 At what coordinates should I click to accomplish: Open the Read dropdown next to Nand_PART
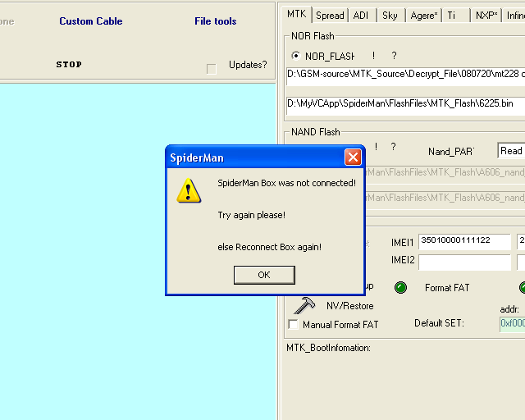pyautogui.click(x=511, y=151)
